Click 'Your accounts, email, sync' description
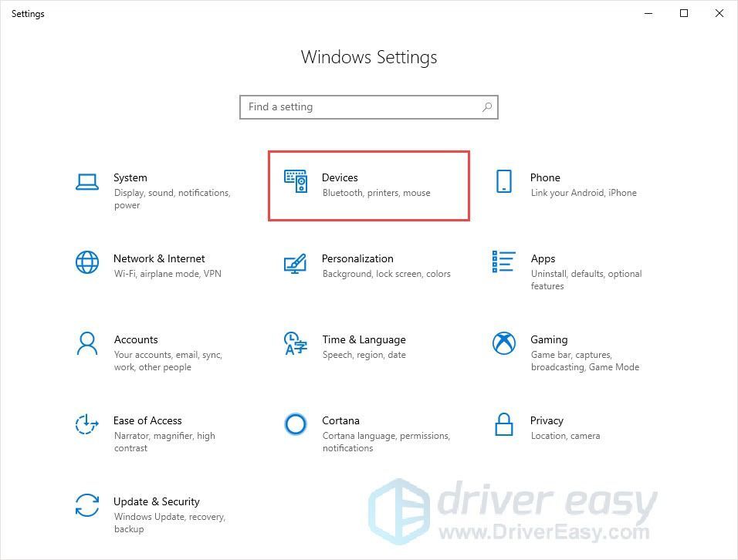Viewport: 738px width, 560px height. pyautogui.click(x=168, y=361)
